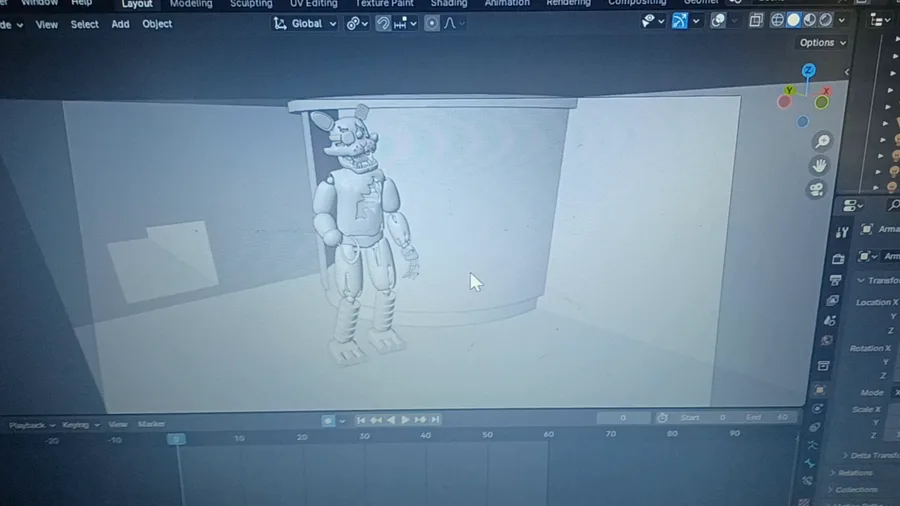Image resolution: width=900 pixels, height=506 pixels.
Task: Switch to the Texture Paint workspace tab
Action: 384,3
